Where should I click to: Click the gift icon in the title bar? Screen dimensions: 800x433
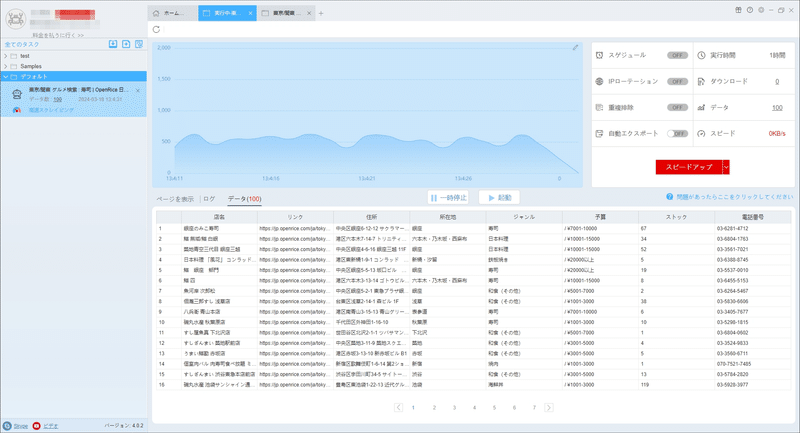[738, 10]
